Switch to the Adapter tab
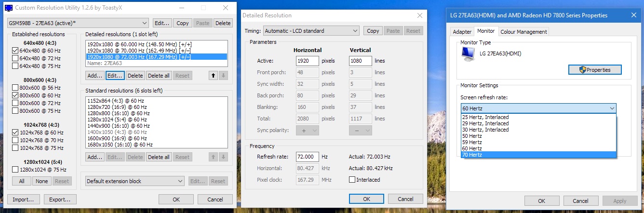 pyautogui.click(x=462, y=32)
